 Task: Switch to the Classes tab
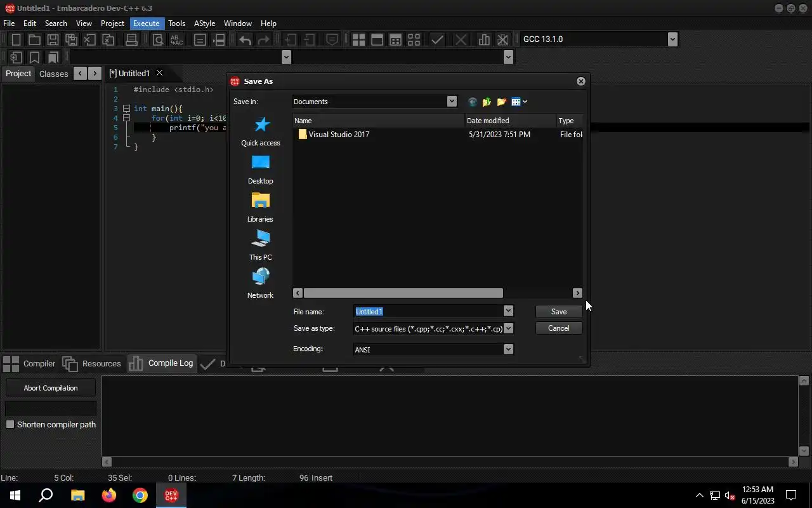pyautogui.click(x=53, y=74)
